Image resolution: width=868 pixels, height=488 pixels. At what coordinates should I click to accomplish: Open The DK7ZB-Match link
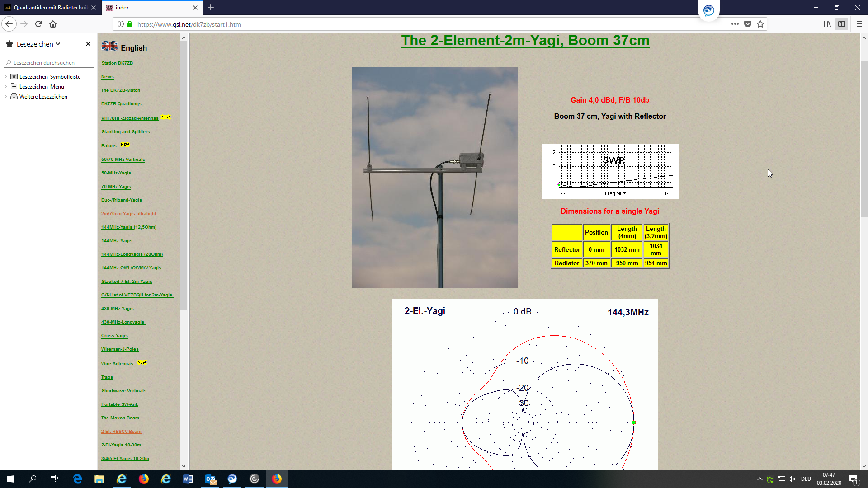click(121, 90)
